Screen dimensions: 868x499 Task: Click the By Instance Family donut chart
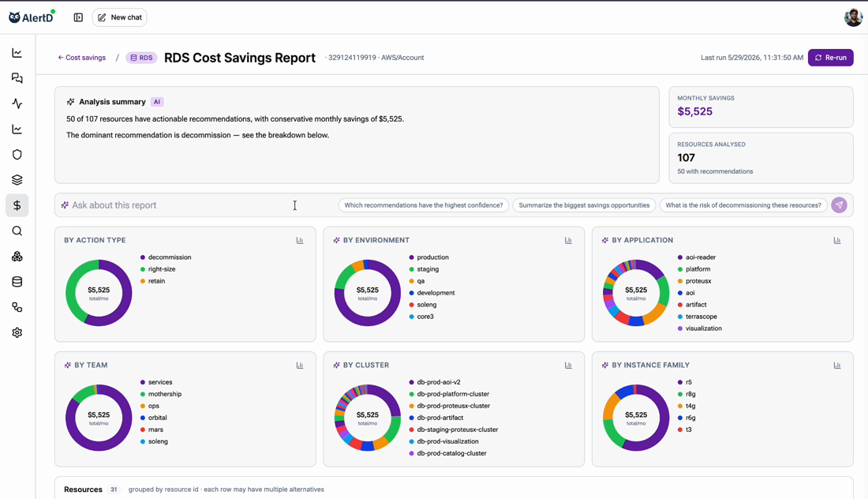coord(636,418)
